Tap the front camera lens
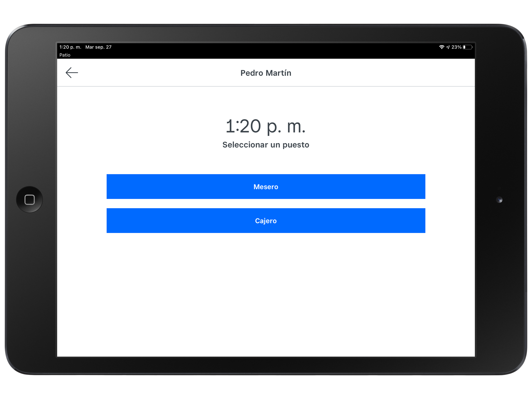532x399 pixels. pos(499,200)
